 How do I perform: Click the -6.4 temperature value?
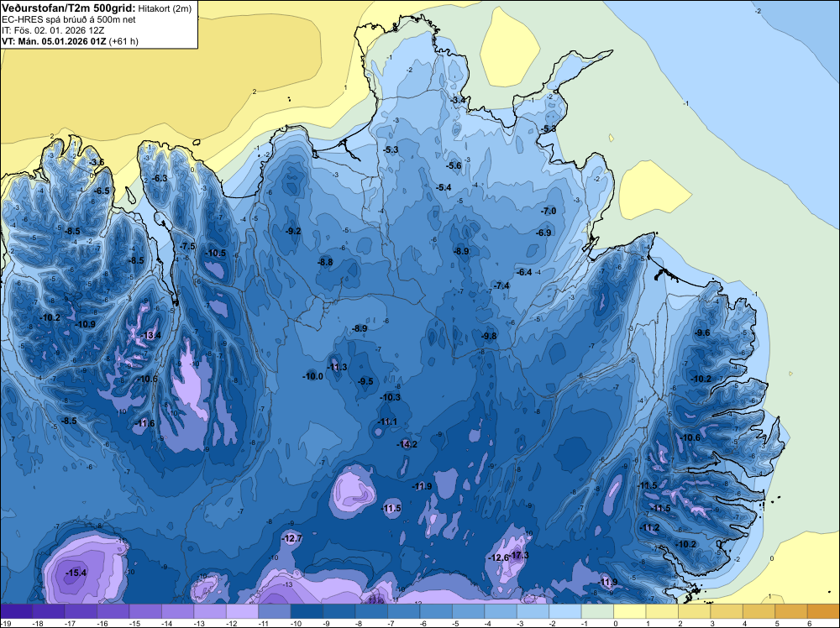coord(524,272)
